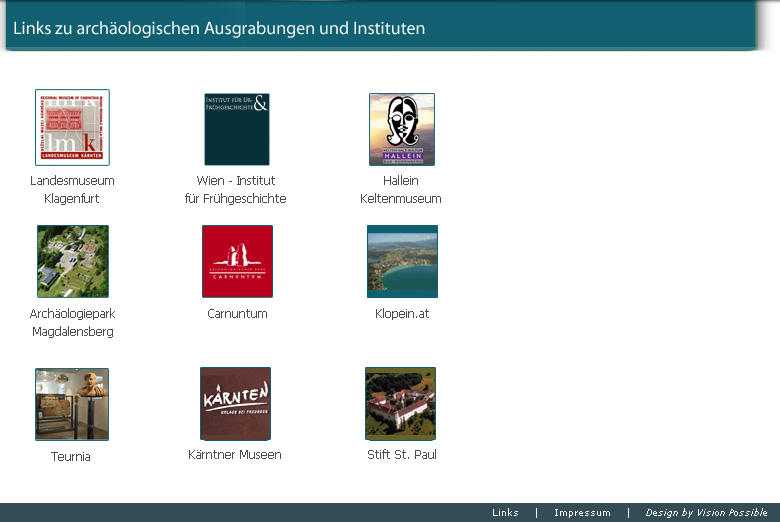Click the Carnuntum caption link
This screenshot has width=780, height=522.
click(237, 313)
